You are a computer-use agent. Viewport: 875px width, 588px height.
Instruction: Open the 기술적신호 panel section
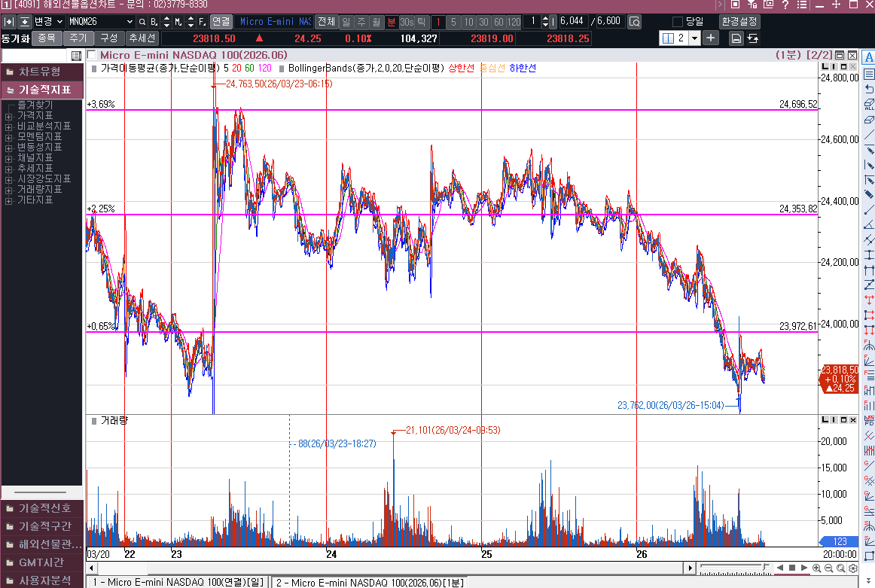(42, 508)
